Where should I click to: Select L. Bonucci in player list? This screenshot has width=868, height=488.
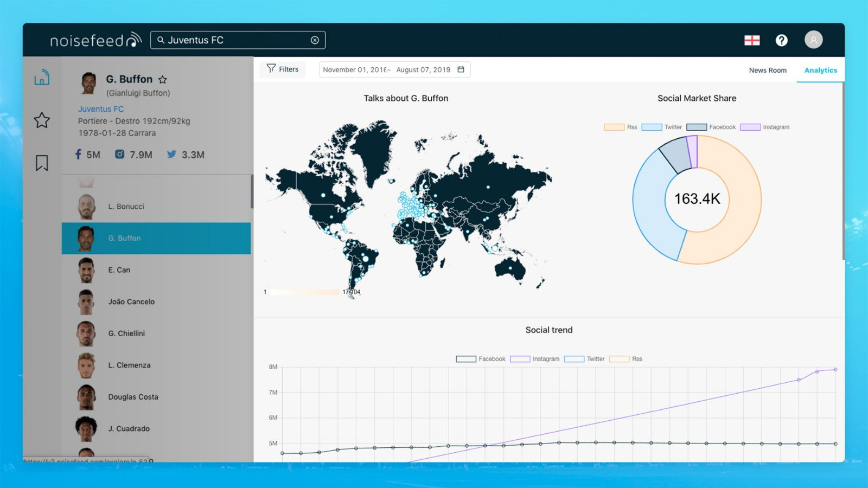pos(156,207)
